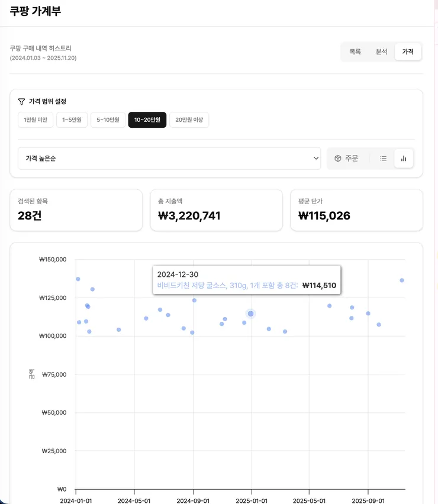Click the ₩100,000 y-axis label
This screenshot has width=438, height=504.
point(53,336)
